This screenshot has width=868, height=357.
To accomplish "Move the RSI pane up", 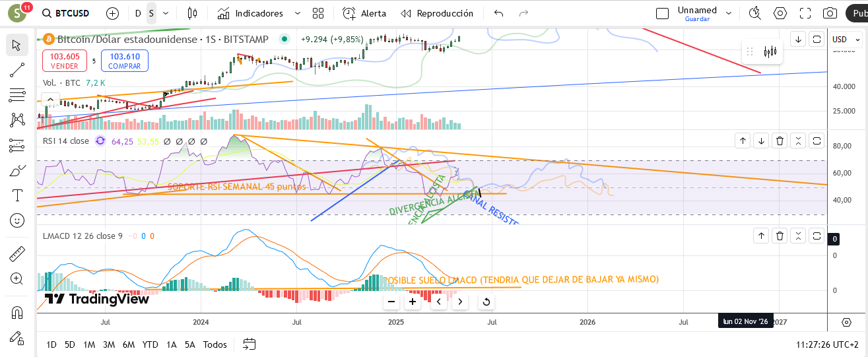I will [x=743, y=141].
